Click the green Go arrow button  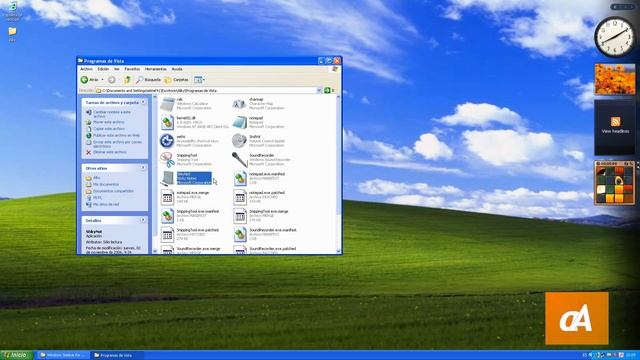tap(327, 90)
